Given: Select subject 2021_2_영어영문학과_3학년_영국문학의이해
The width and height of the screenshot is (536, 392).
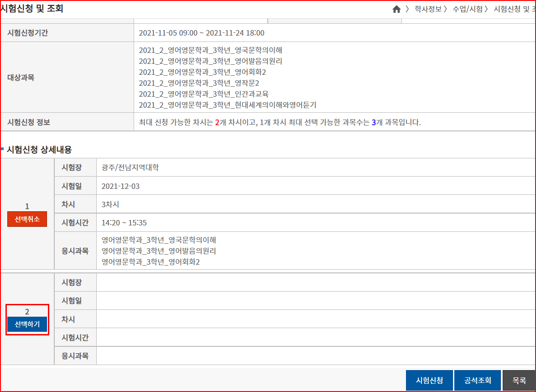Looking at the screenshot, I should pyautogui.click(x=211, y=50).
